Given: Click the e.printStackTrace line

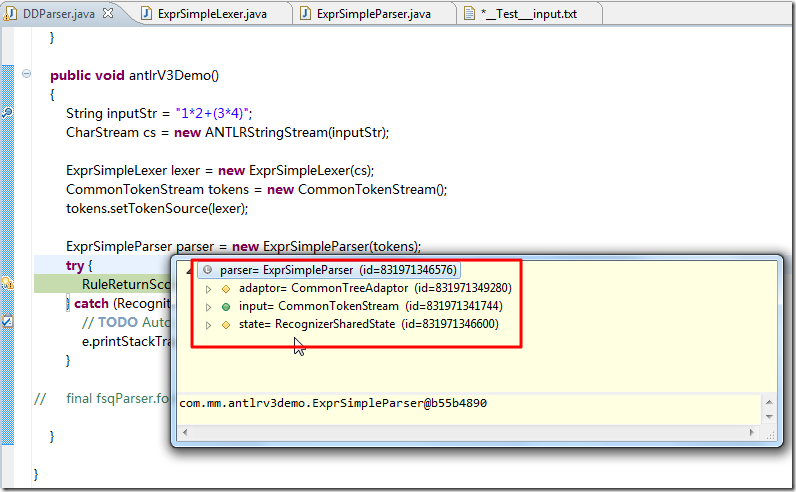Looking at the screenshot, I should click(126, 342).
